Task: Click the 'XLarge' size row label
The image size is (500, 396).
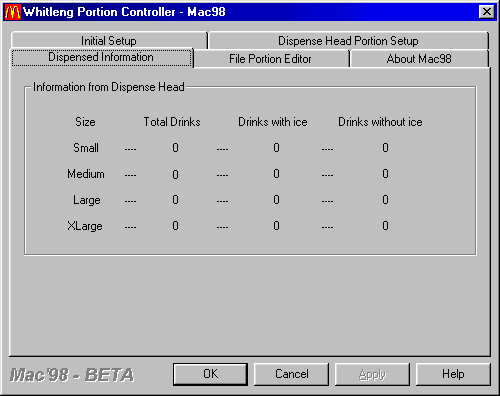Action: (x=85, y=226)
